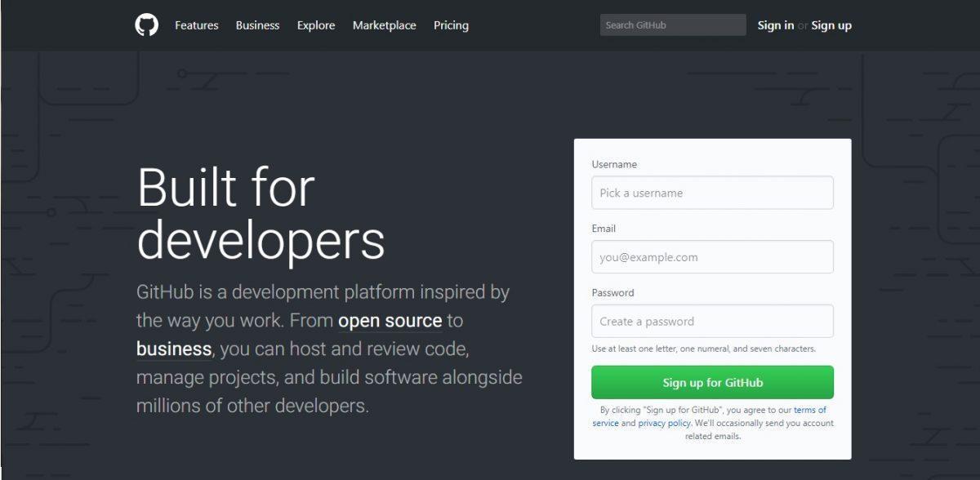The width and height of the screenshot is (980, 480).
Task: Click the Sign up link in the header
Action: point(831,25)
